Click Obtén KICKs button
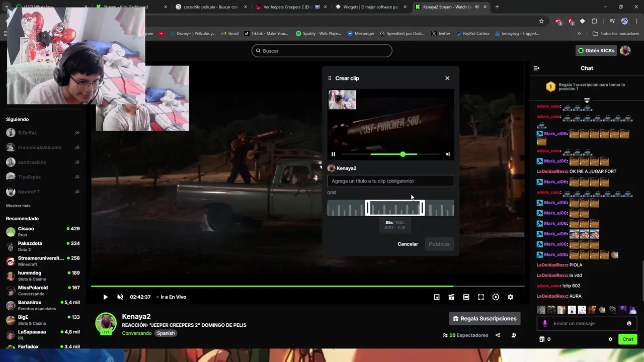The height and width of the screenshot is (362, 644). (x=596, y=51)
